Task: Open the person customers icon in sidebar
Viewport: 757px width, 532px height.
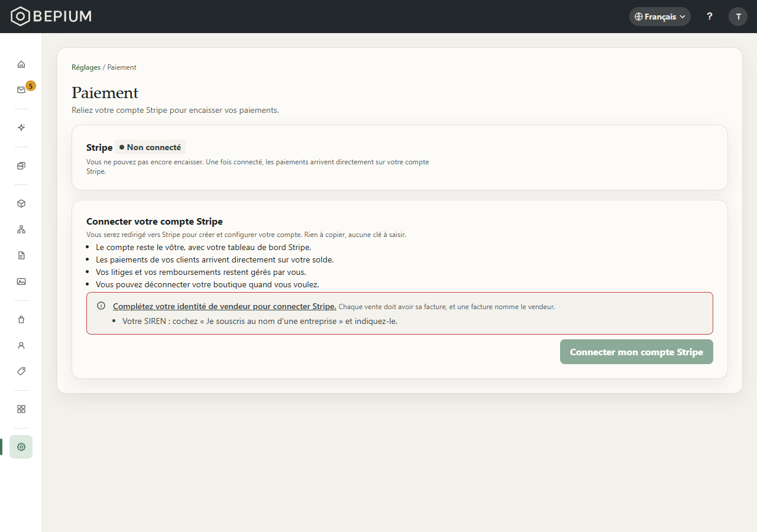Action: tap(21, 345)
